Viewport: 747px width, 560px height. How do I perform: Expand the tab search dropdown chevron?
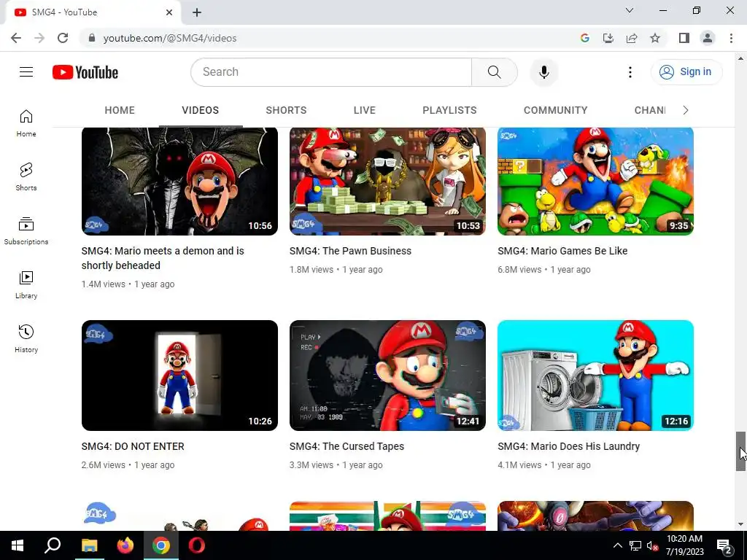click(630, 10)
